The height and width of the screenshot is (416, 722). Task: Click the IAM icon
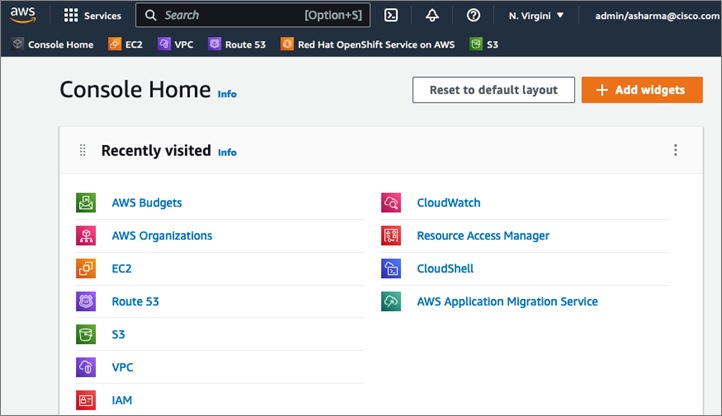pos(86,400)
